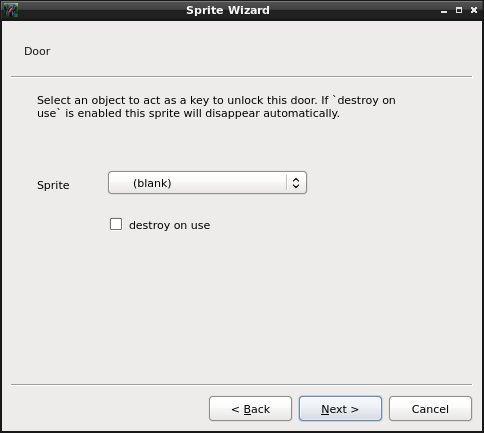Close the Sprite Wizard window
This screenshot has width=484, height=433.
tap(474, 10)
